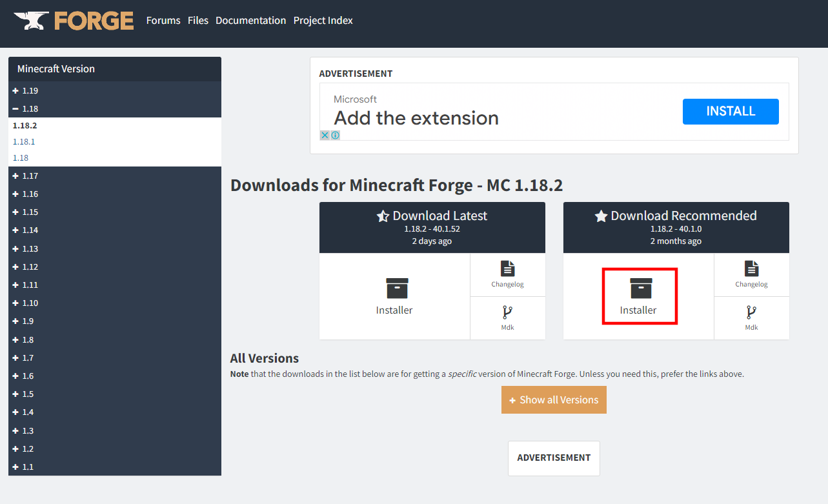Click the Download Latest Installer box icon
Screen dimensions: 828x504
pos(397,288)
